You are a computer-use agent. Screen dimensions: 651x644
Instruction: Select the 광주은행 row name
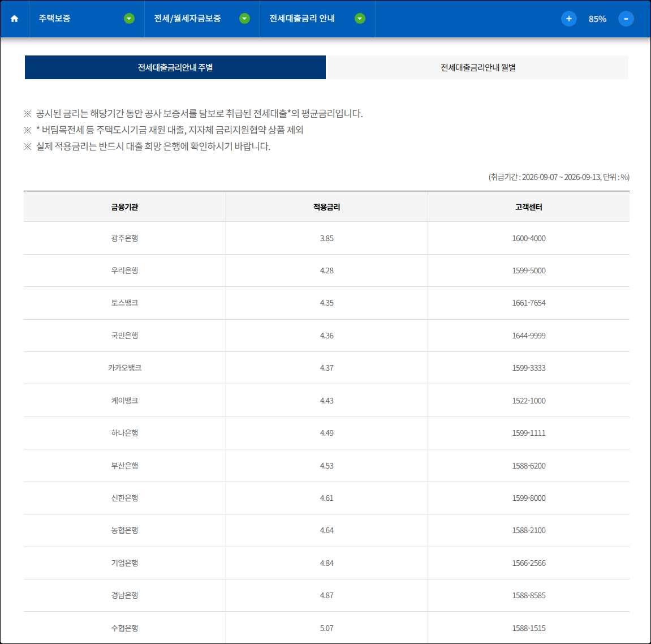tap(124, 238)
